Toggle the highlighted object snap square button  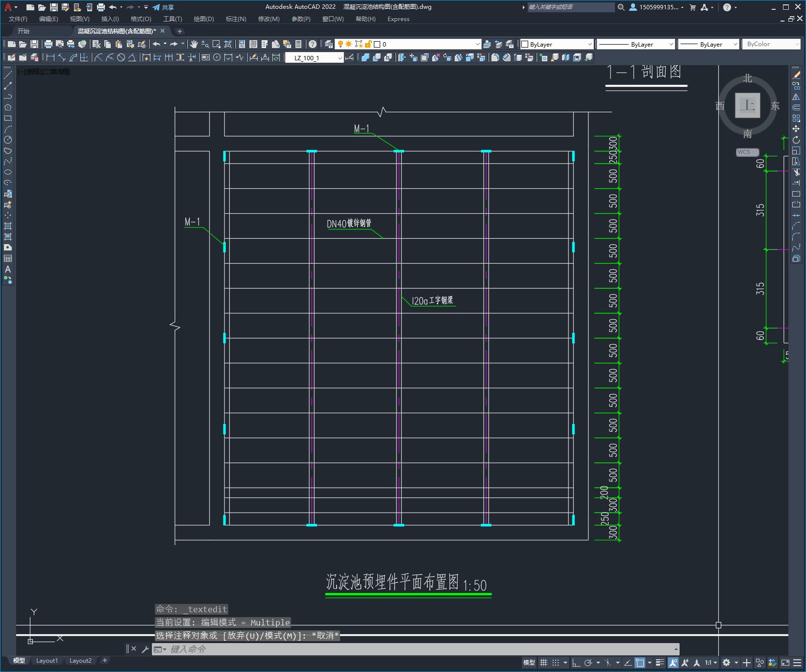pyautogui.click(x=640, y=663)
